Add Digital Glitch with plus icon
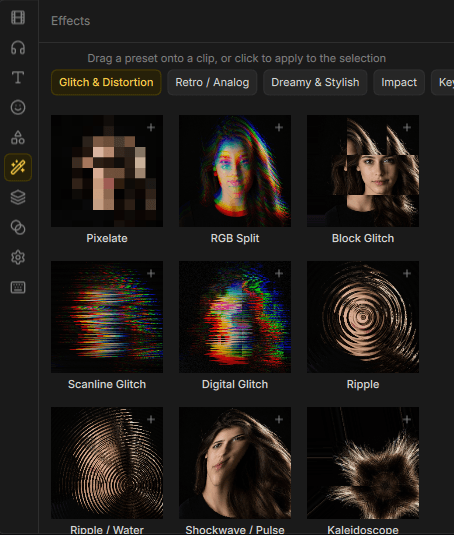The width and height of the screenshot is (454, 535). pyautogui.click(x=279, y=273)
